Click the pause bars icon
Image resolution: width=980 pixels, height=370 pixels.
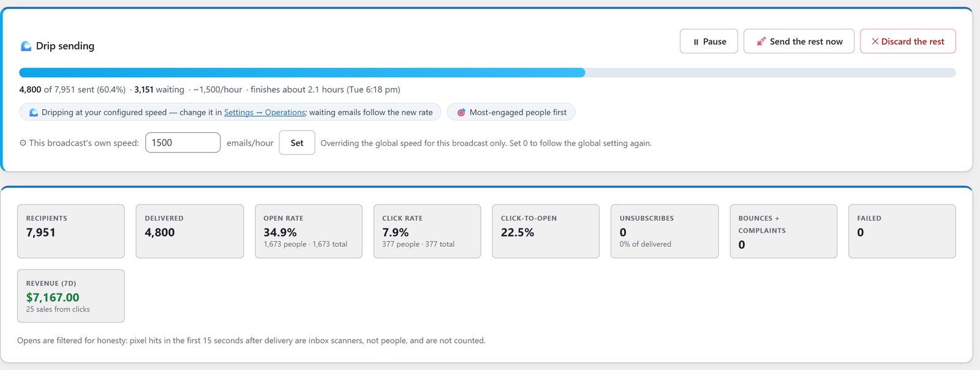click(x=696, y=42)
